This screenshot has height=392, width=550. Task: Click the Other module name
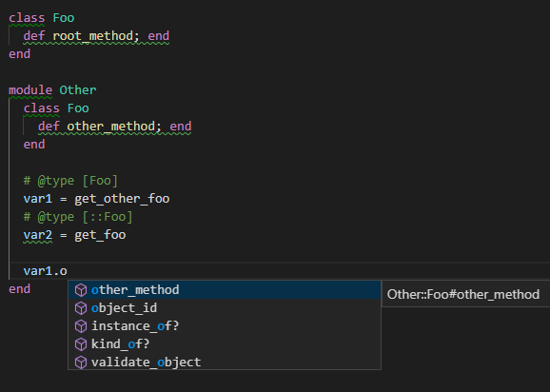point(77,90)
